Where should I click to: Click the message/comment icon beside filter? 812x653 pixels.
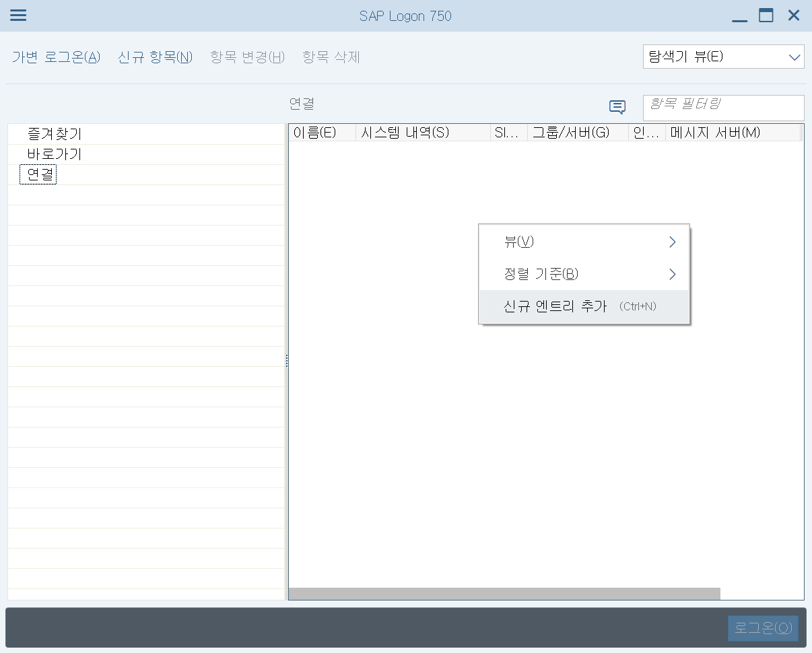(x=617, y=107)
